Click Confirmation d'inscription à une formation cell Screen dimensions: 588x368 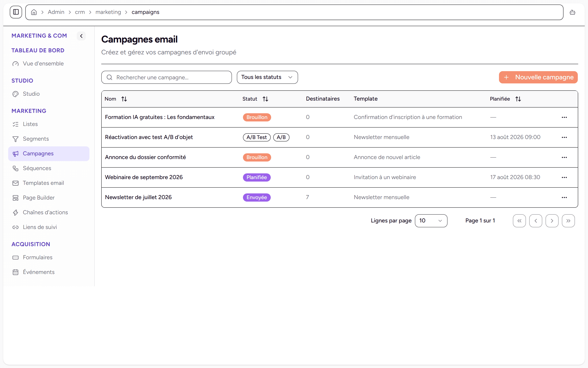[408, 117]
